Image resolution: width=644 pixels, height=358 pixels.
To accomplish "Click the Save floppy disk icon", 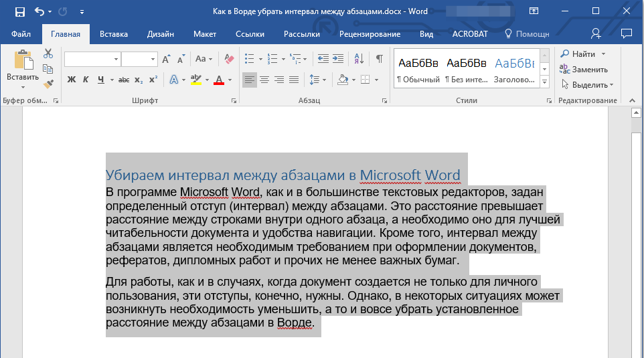I will [x=19, y=11].
